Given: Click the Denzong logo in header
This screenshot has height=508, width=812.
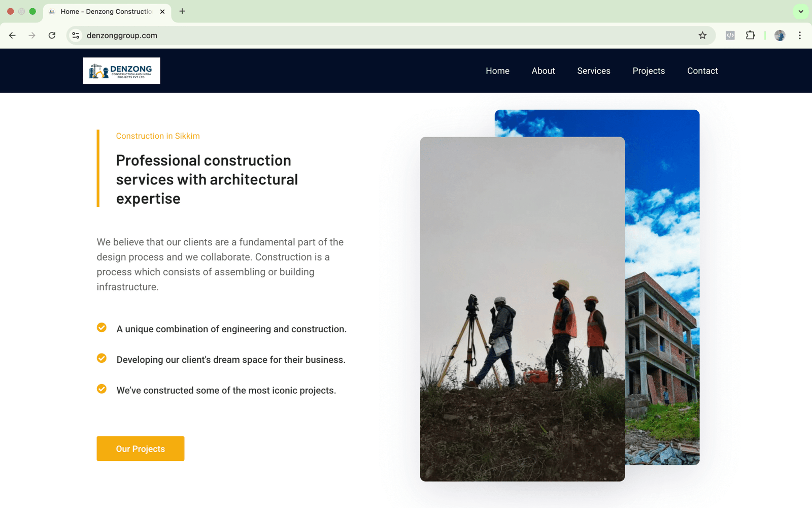Looking at the screenshot, I should 121,71.
